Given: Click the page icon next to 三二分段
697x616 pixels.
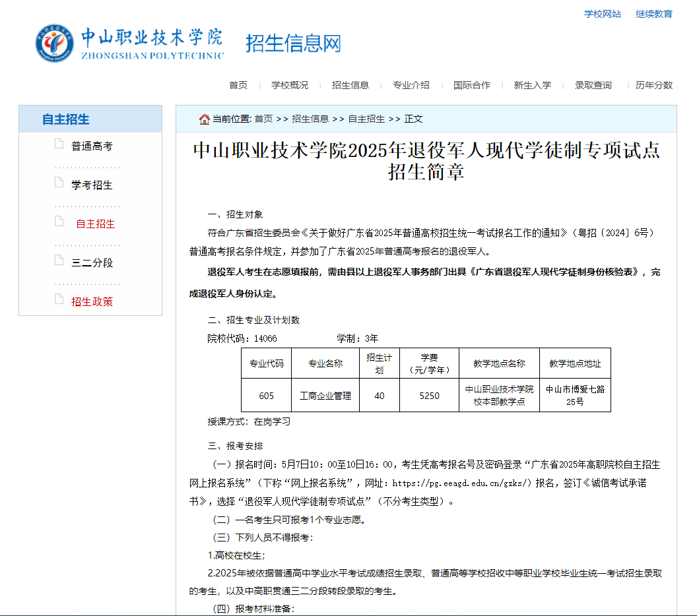Looking at the screenshot, I should 59,260.
